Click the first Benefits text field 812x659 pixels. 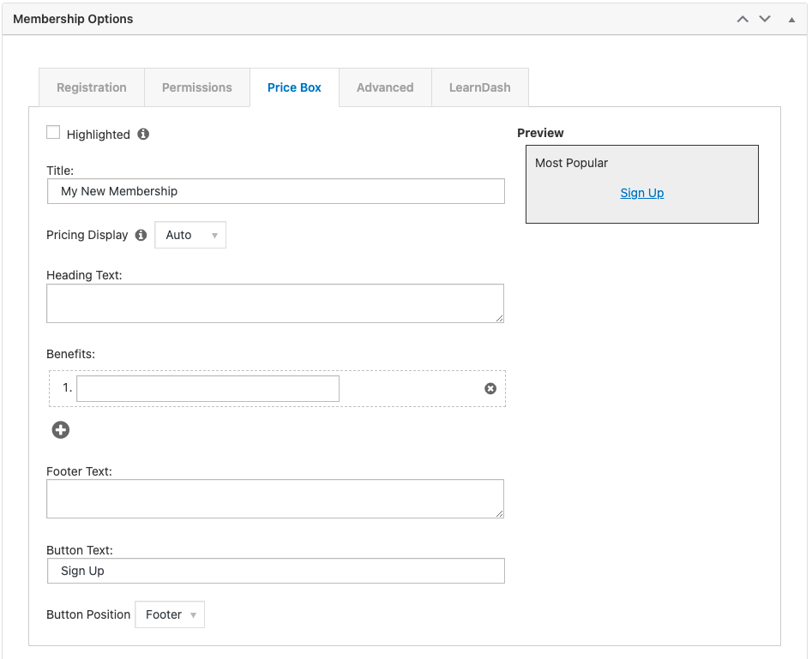click(x=208, y=388)
